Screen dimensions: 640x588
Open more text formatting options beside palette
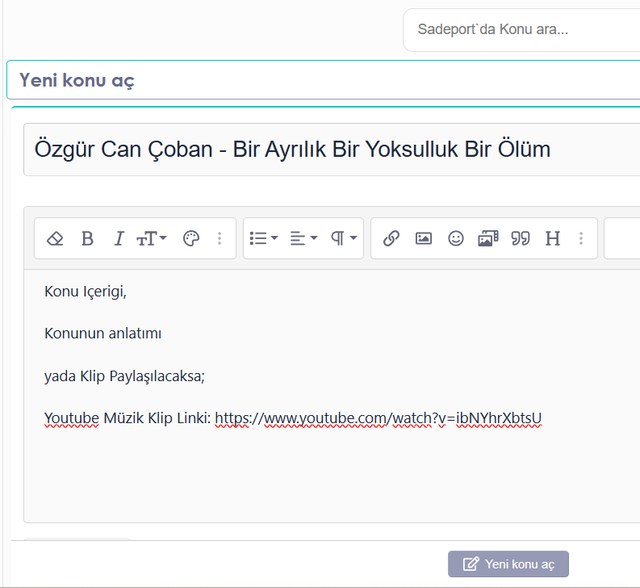coord(220,238)
